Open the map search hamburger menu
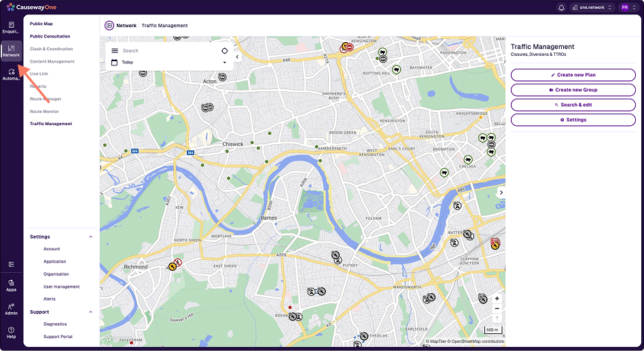The height and width of the screenshot is (351, 644). [114, 50]
